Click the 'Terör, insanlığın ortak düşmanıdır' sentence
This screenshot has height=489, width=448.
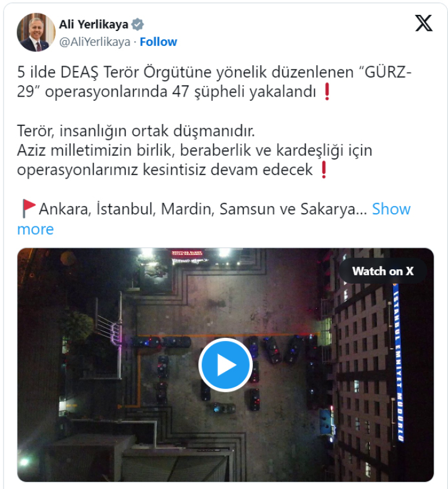(136, 131)
